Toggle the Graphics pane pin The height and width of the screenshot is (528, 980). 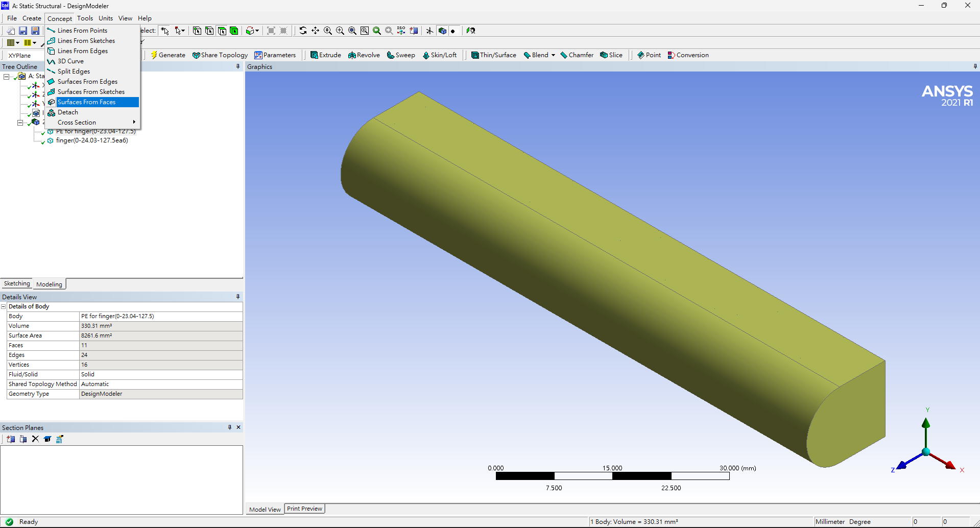[975, 67]
